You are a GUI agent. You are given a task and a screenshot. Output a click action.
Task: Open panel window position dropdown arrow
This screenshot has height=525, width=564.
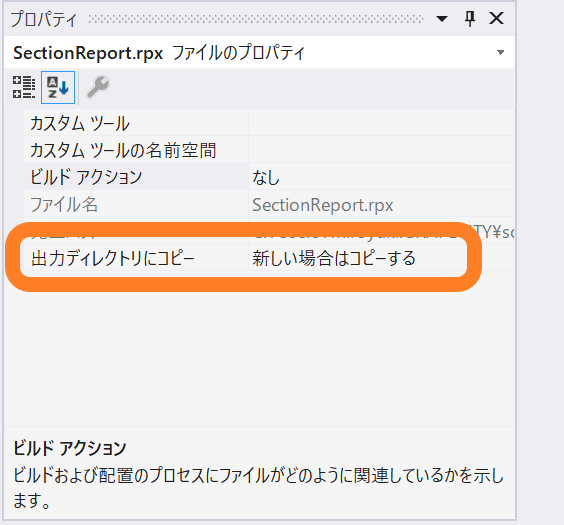tap(442, 18)
